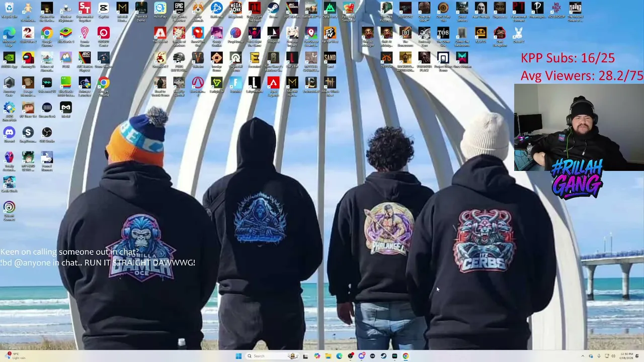
Task: Open the taskbar clock and calendar
Action: point(626,356)
